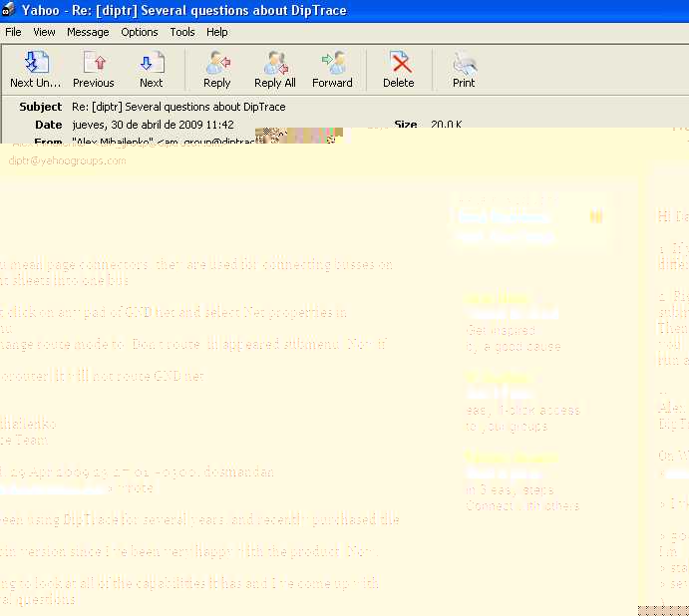Click the application icon in the title bar
This screenshot has width=689, height=616.
click(8, 10)
